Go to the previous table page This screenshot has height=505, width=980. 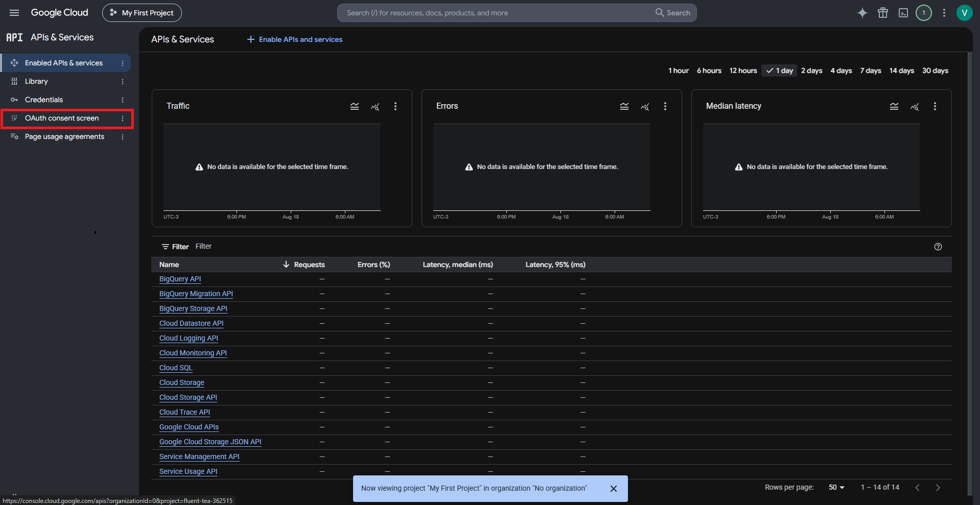click(918, 488)
